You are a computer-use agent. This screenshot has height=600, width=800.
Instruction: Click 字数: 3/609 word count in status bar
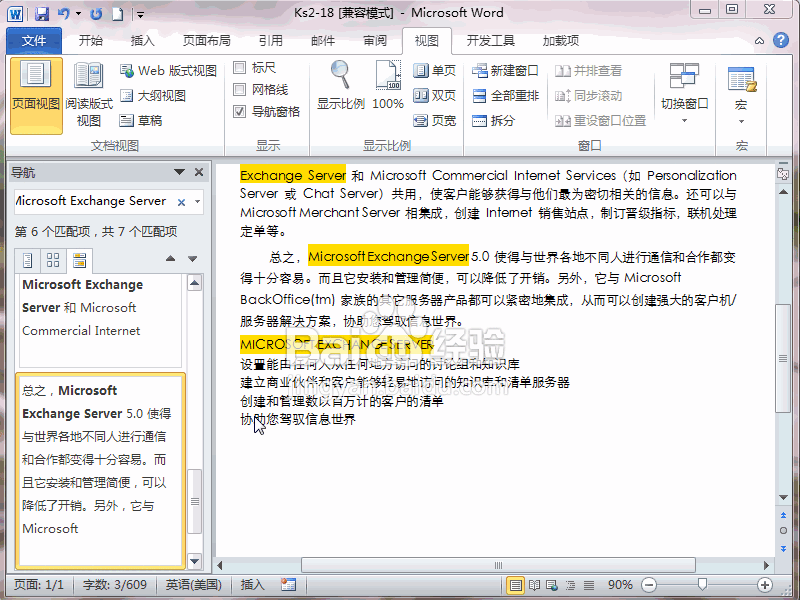point(115,585)
